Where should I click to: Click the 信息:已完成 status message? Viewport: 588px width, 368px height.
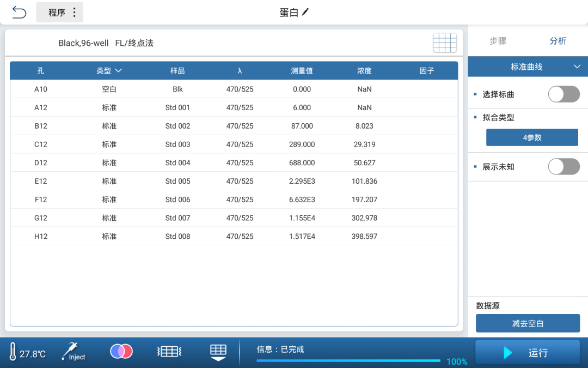point(280,349)
